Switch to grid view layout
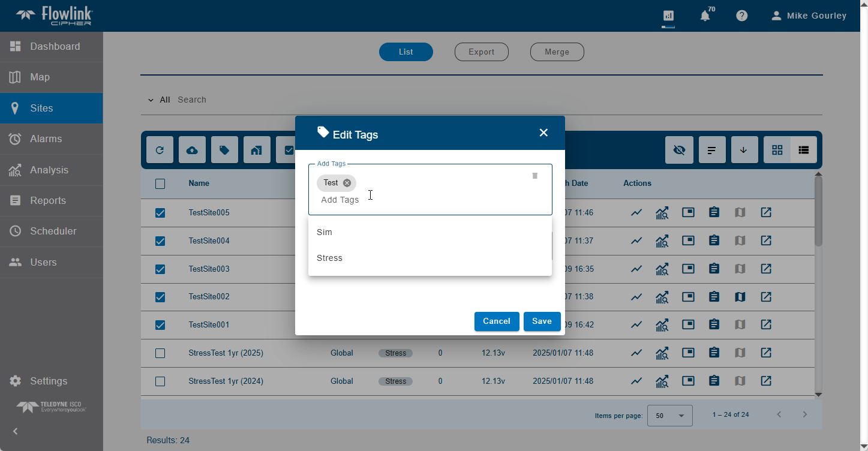Screen dimensions: 868x451 point(777,150)
